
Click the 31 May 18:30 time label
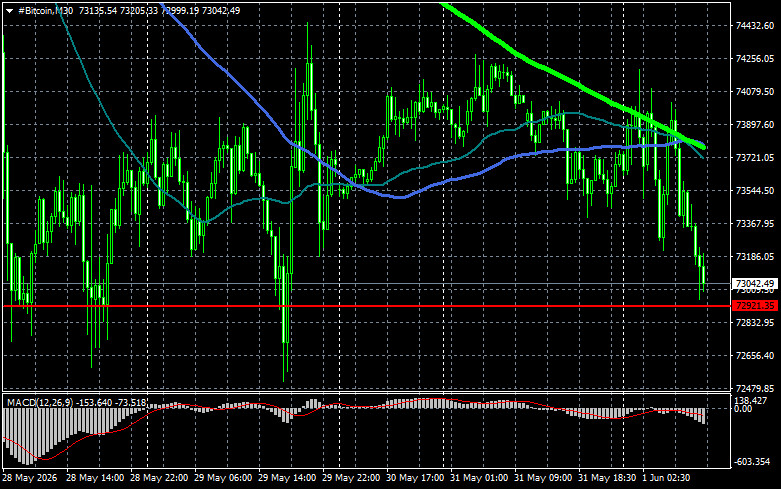607,478
